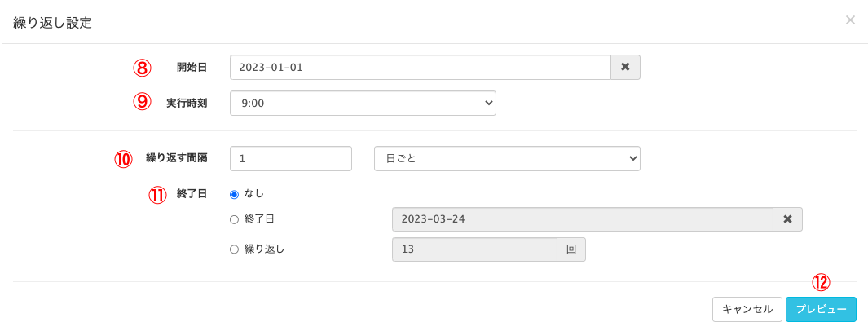Clear the 終了日 date with the X icon
The image size is (868, 331).
click(787, 219)
